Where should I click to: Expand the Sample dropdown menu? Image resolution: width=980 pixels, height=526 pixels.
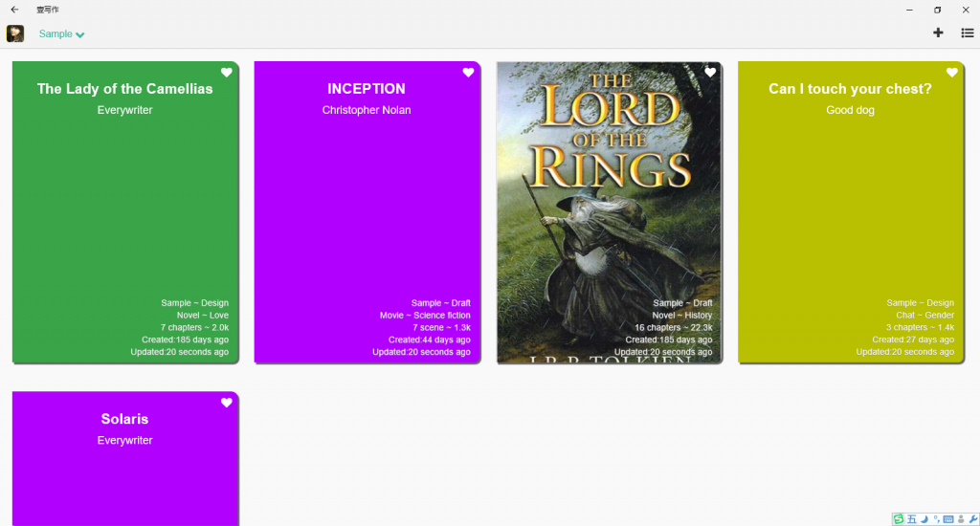[x=61, y=34]
